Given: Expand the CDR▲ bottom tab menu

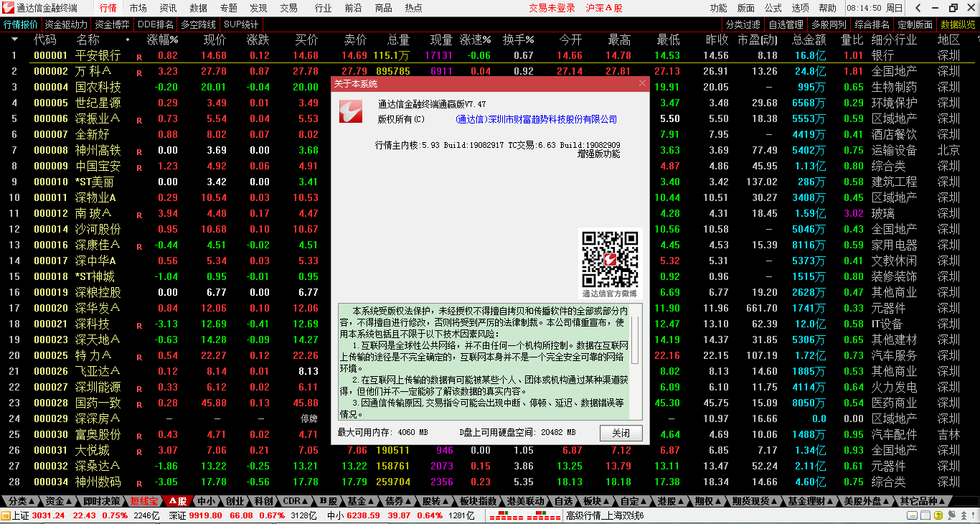Looking at the screenshot, I should [x=295, y=501].
